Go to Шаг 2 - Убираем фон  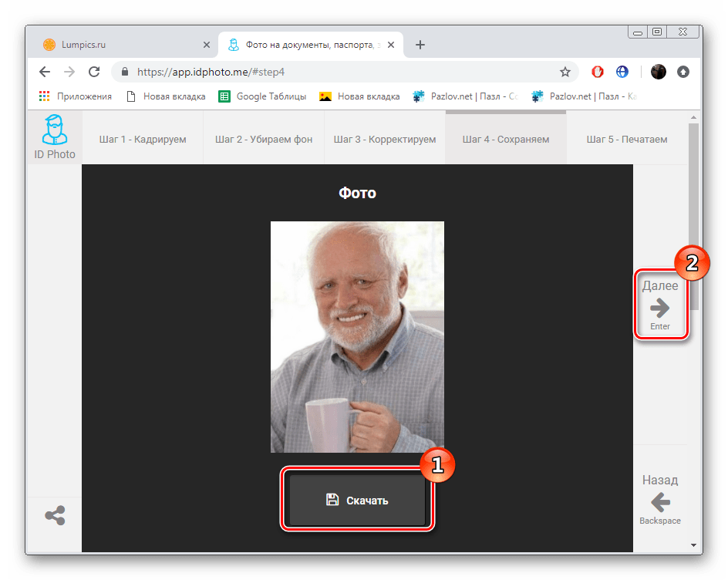264,140
